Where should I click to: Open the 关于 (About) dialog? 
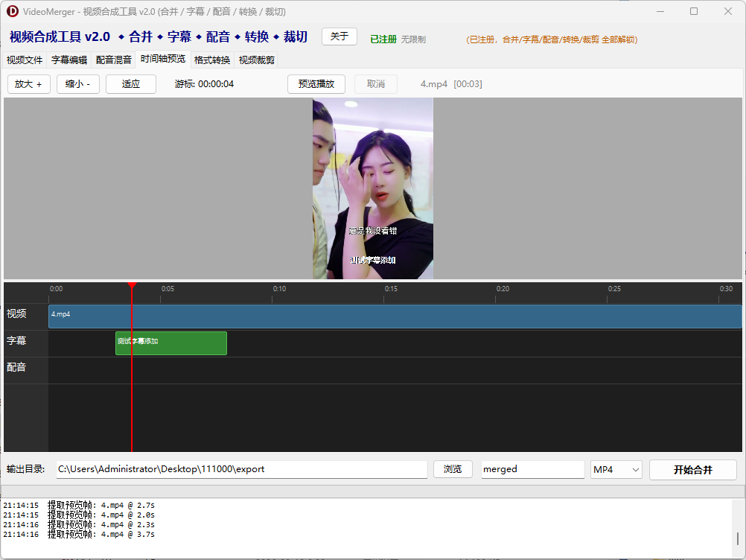[339, 36]
